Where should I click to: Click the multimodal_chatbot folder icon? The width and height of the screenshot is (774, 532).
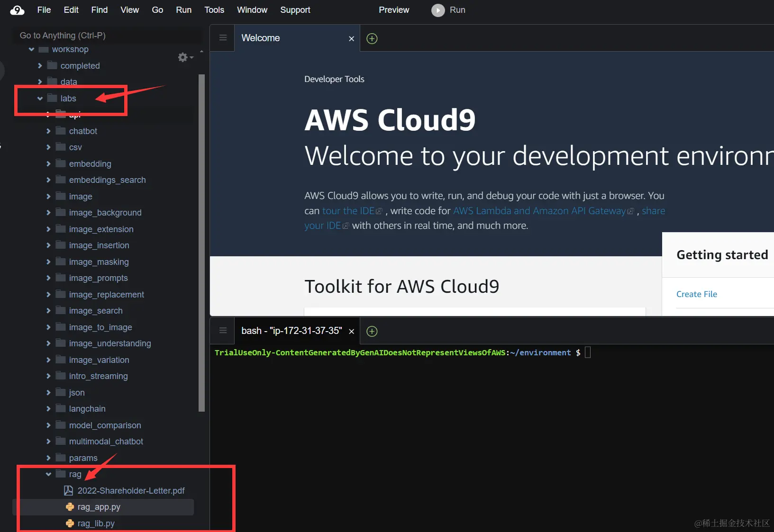point(60,441)
